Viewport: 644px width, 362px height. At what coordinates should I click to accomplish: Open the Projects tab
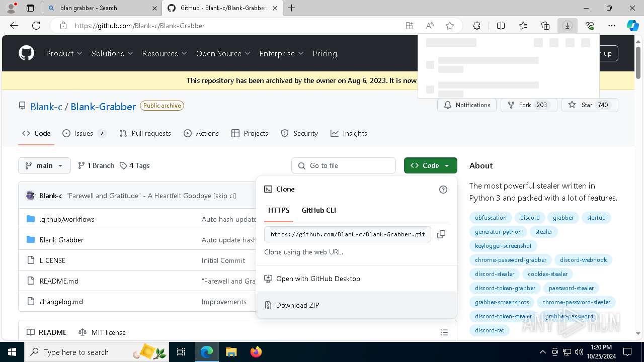(x=250, y=133)
